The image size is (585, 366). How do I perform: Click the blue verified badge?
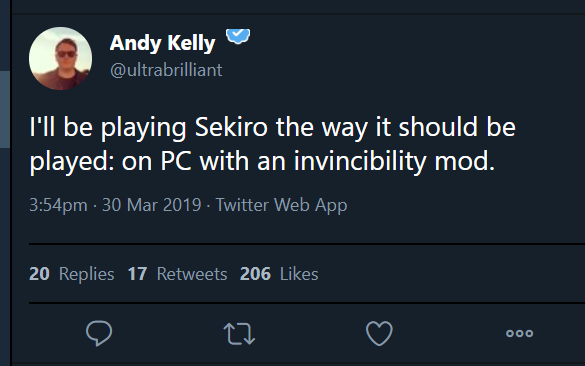point(238,37)
